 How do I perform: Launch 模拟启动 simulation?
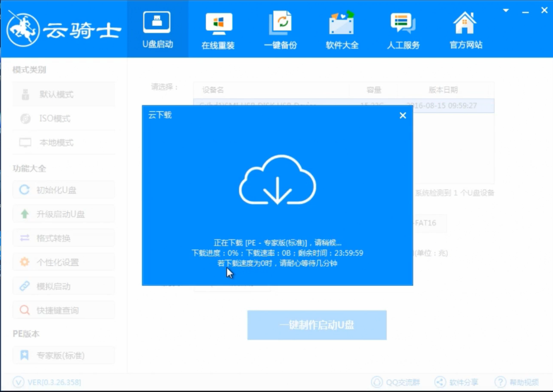[x=63, y=286]
